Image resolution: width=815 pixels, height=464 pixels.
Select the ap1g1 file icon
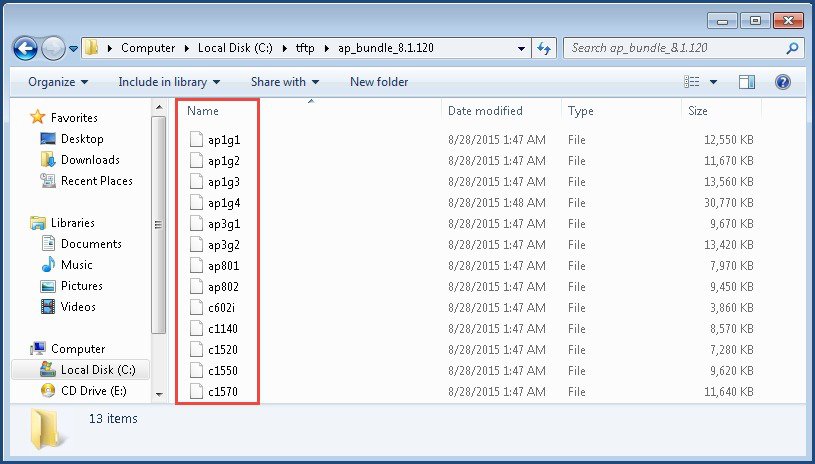click(196, 140)
